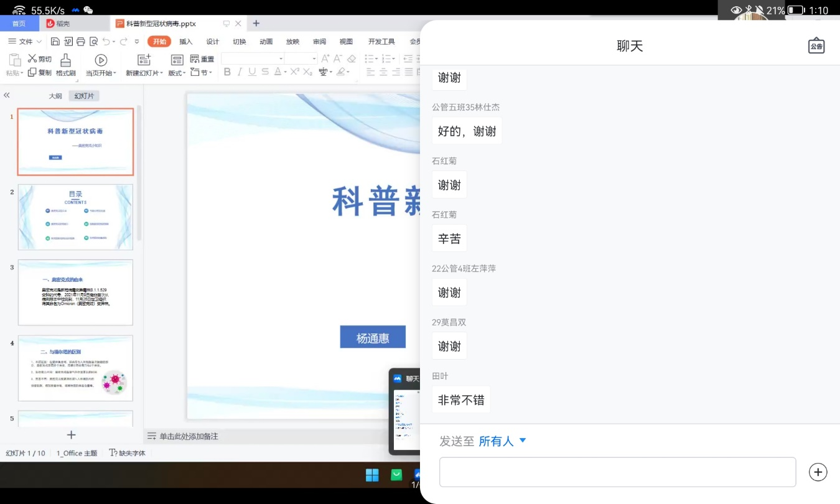The height and width of the screenshot is (504, 840).
Task: Open the announcement (公告) icon in chat
Action: point(816,46)
